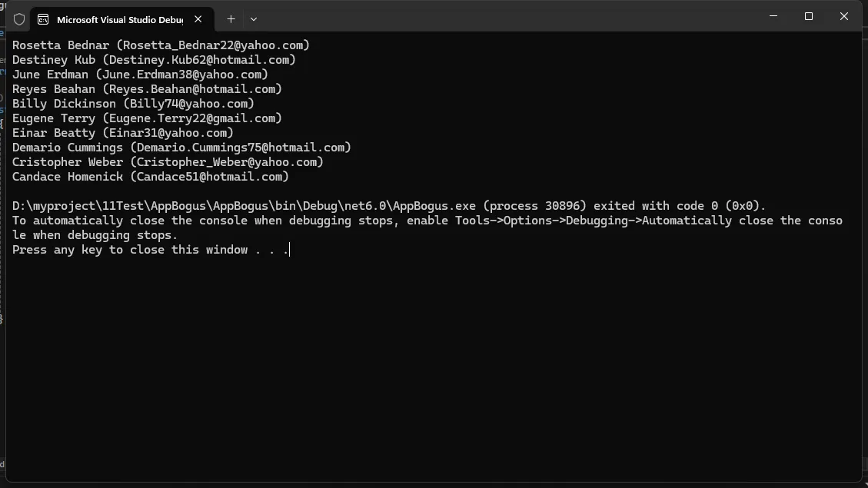The height and width of the screenshot is (488, 868).
Task: Close the terminal window
Action: click(844, 17)
